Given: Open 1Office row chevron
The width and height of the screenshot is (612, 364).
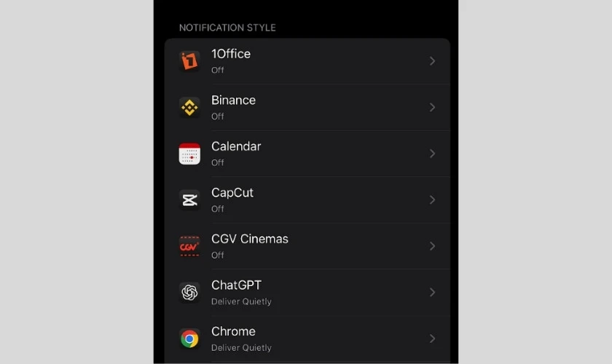Looking at the screenshot, I should pyautogui.click(x=432, y=61).
